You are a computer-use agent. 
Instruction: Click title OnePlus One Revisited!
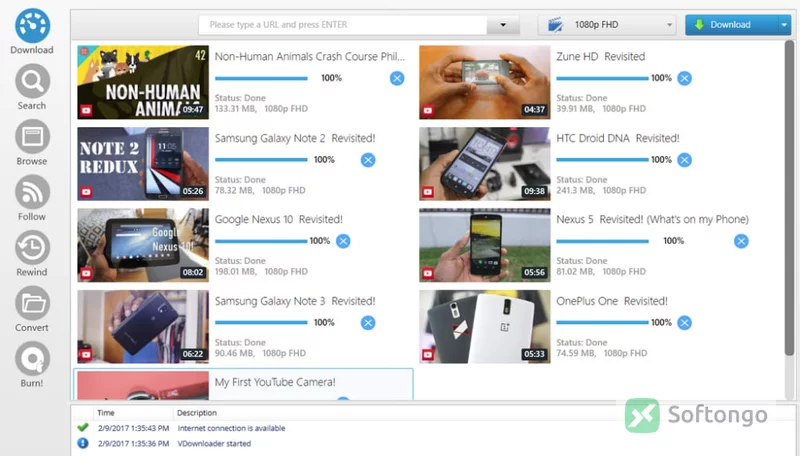pos(612,301)
